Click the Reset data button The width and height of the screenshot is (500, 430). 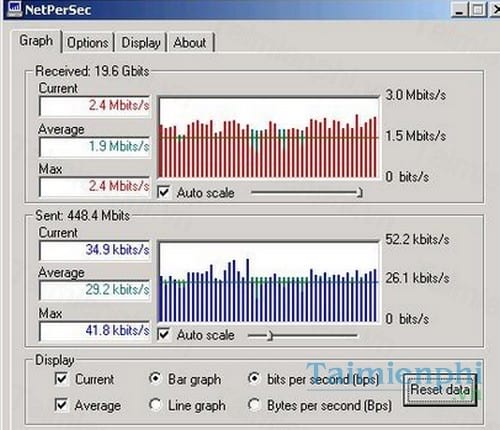click(440, 390)
